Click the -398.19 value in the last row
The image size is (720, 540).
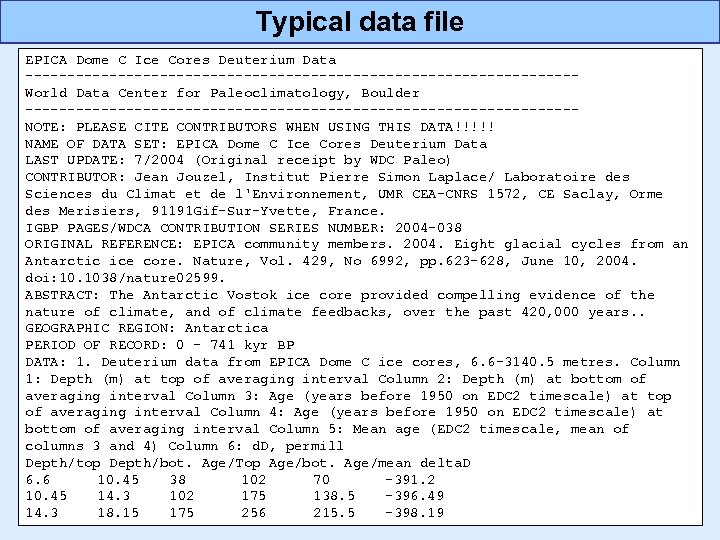coord(415,513)
